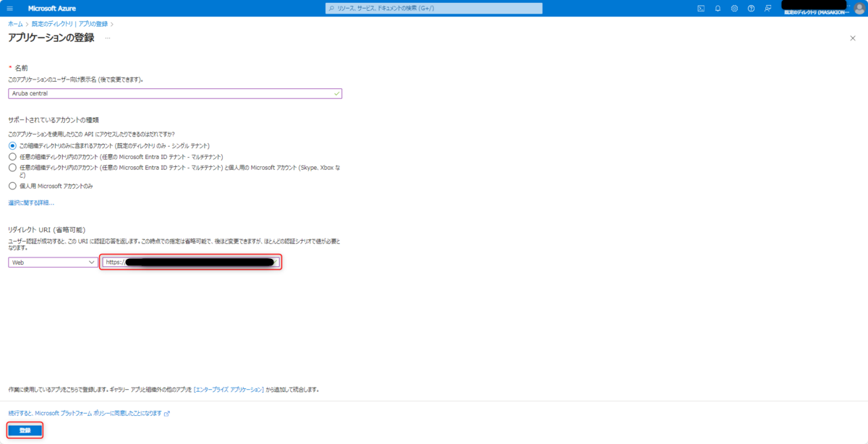The width and height of the screenshot is (868, 444).
Task: Open the Azure portal hamburger menu
Action: pyautogui.click(x=10, y=8)
